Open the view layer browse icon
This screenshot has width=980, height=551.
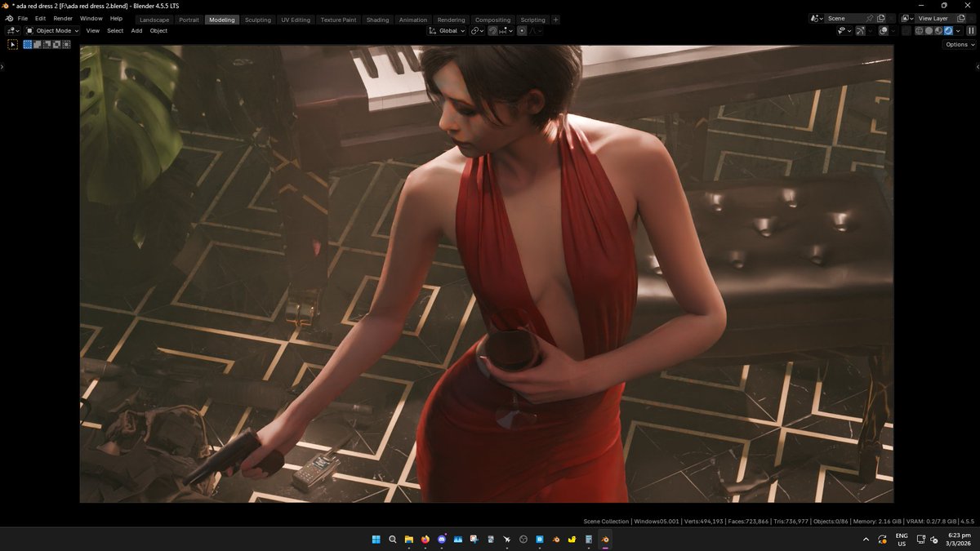[906, 18]
